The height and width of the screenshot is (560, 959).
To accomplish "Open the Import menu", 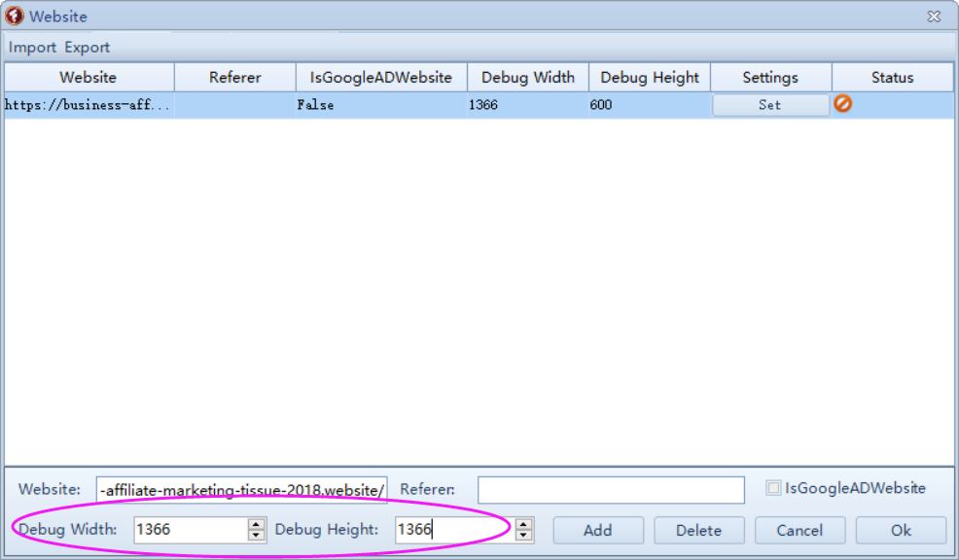I will coord(33,47).
